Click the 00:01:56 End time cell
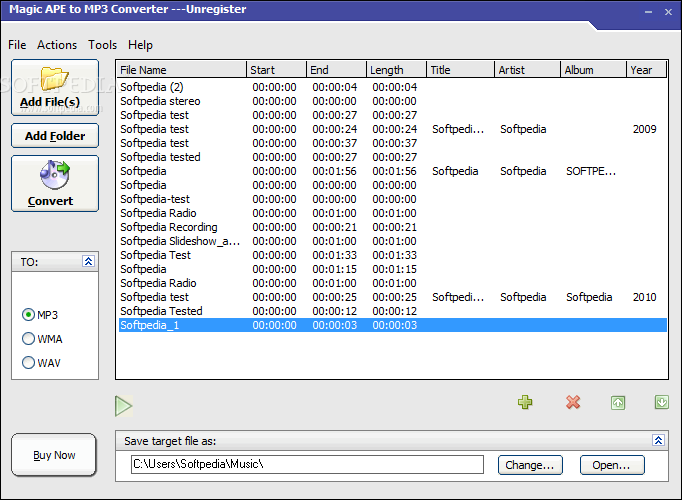This screenshot has height=500, width=682. (x=334, y=171)
